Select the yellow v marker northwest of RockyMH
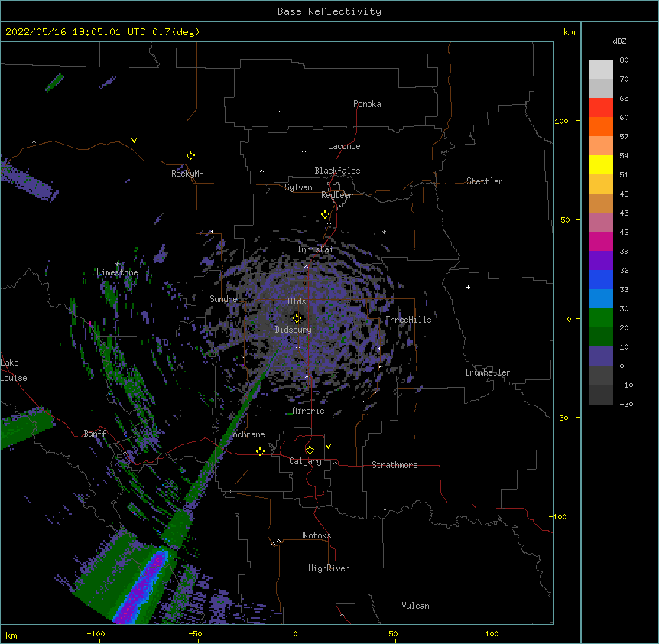This screenshot has width=659, height=644. point(134,141)
